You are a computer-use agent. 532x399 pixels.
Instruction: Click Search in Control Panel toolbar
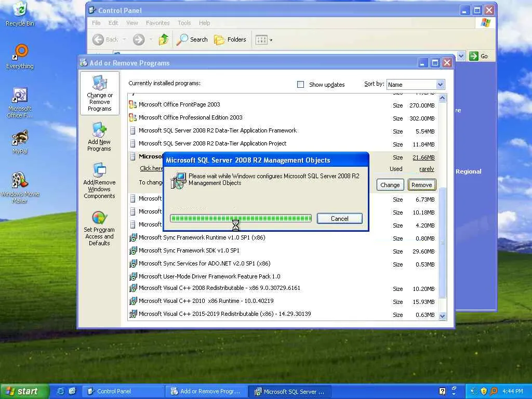pyautogui.click(x=192, y=39)
